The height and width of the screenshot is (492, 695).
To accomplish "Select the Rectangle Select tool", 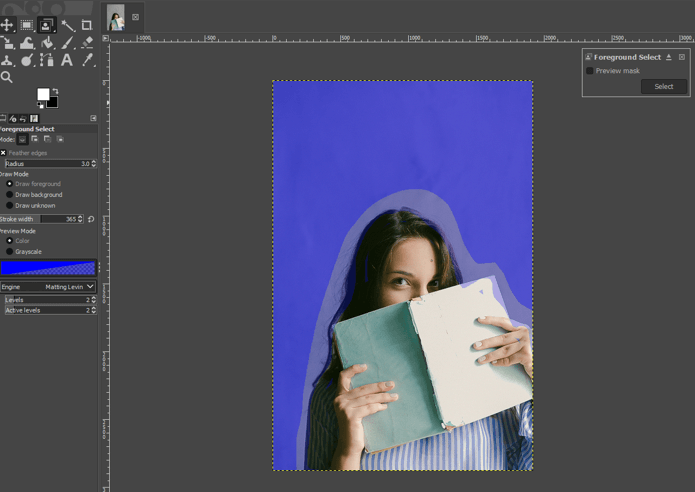I will 27,25.
